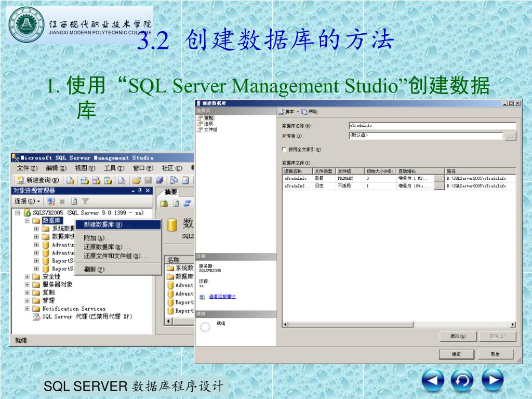Click the grayed Save diskette icon in SSMS toolbar
Screen dimensions: 532x399
pyautogui.click(x=148, y=180)
